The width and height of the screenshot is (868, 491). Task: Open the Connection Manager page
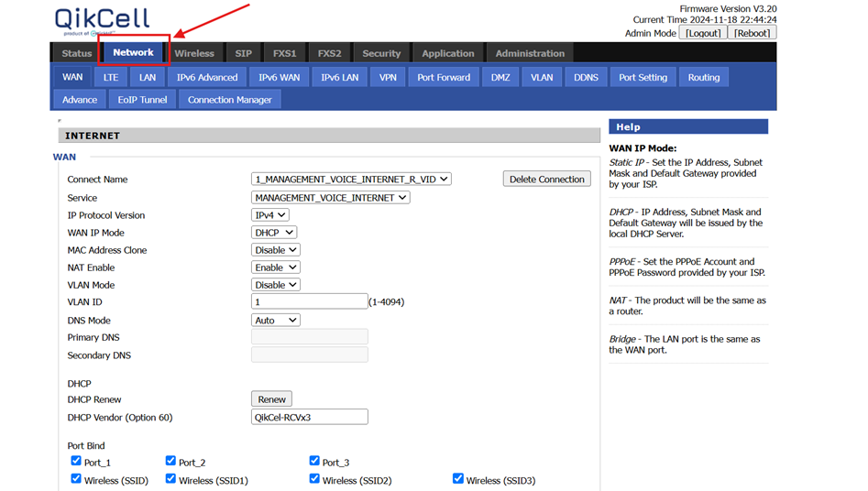coord(230,100)
